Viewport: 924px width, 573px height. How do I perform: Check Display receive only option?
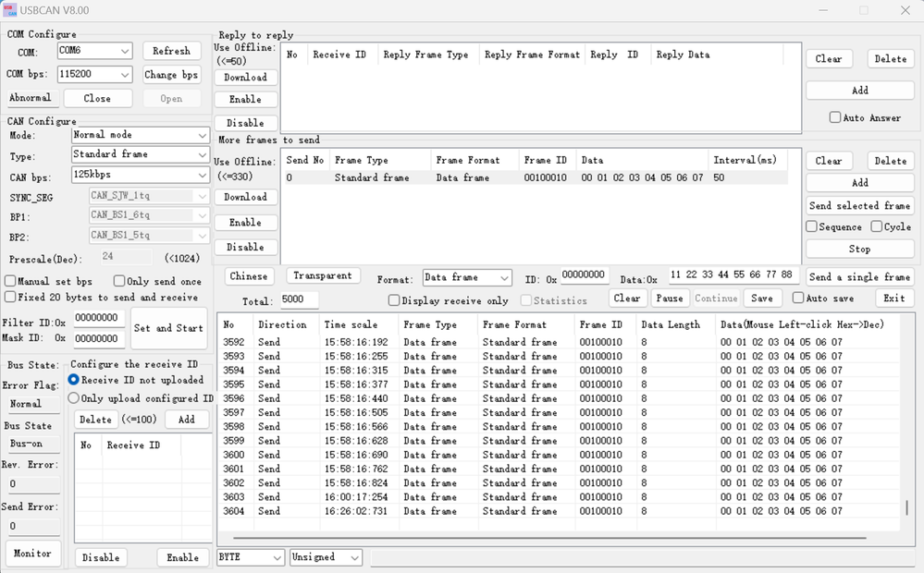394,300
